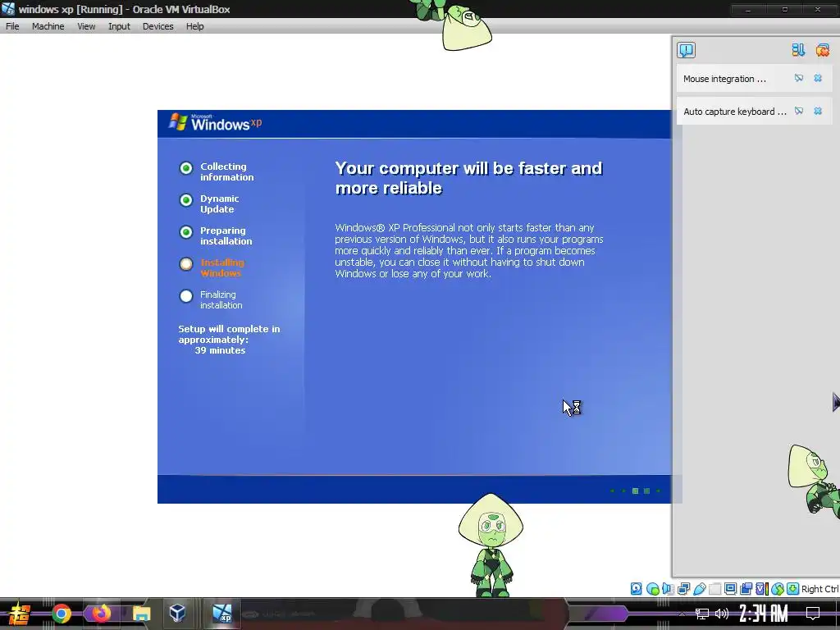This screenshot has width=840, height=630.
Task: Click the dismiss all notifications icon
Action: coord(822,50)
